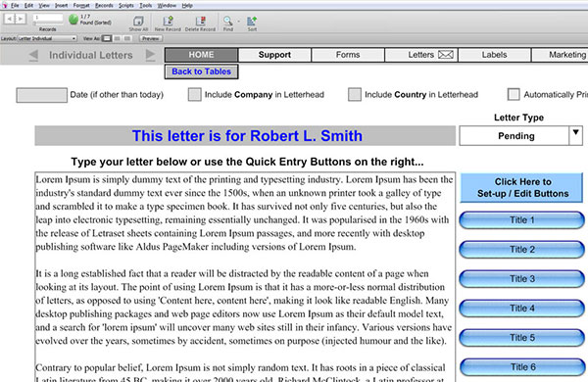Viewport: 588px width, 382px height.
Task: Click the '1 / 7 Found (Sorted)' status text
Action: pos(96,20)
